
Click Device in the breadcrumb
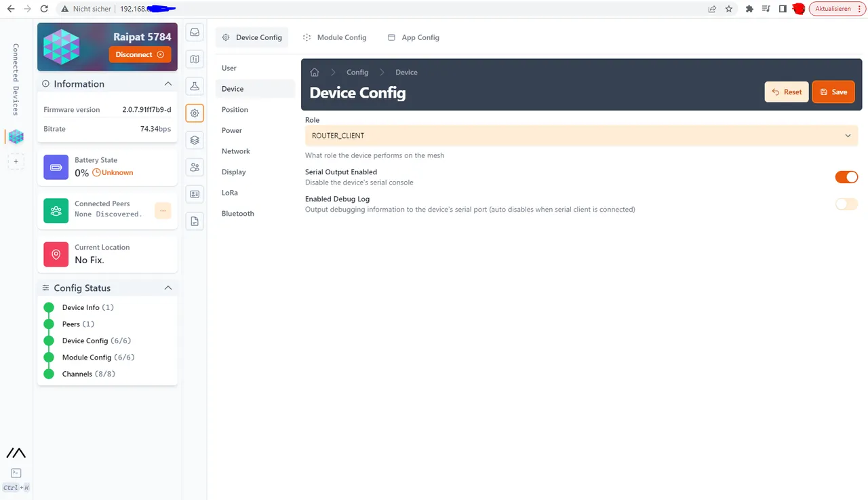[407, 72]
